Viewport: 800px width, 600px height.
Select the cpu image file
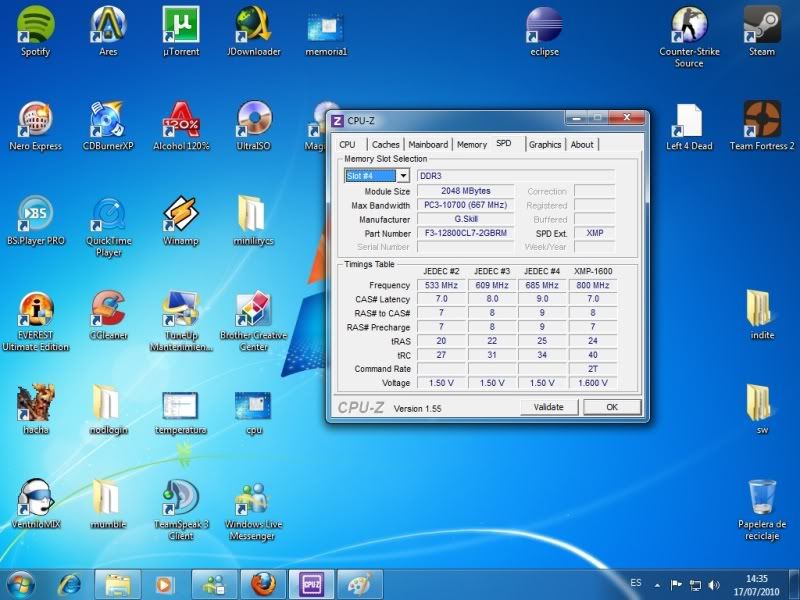(254, 410)
